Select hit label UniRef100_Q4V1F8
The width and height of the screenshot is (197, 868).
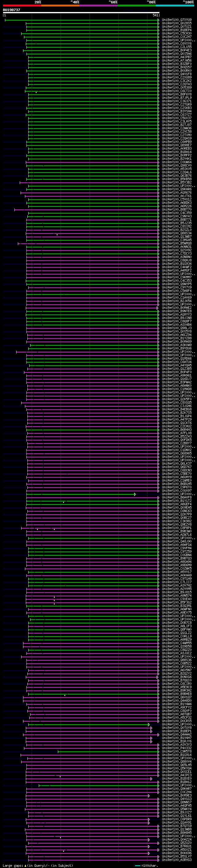click(x=177, y=74)
